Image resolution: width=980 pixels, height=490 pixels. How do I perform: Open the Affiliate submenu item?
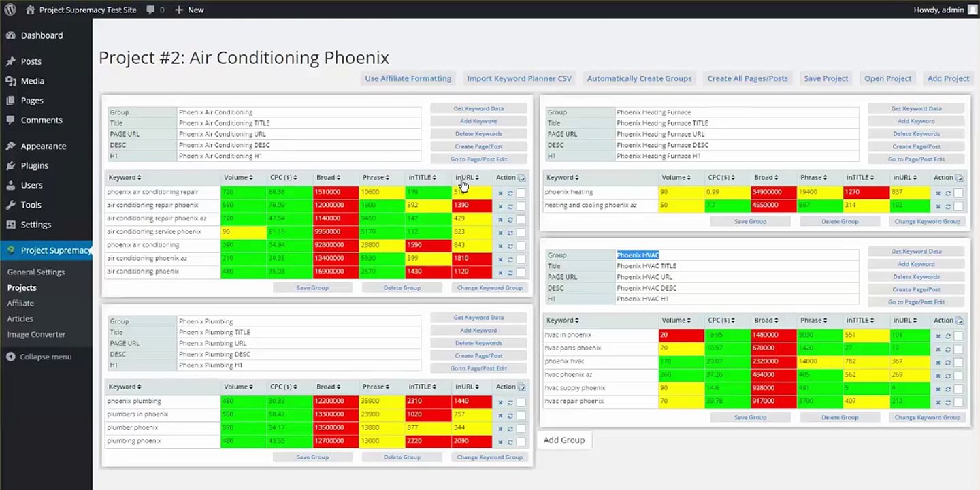pos(20,303)
